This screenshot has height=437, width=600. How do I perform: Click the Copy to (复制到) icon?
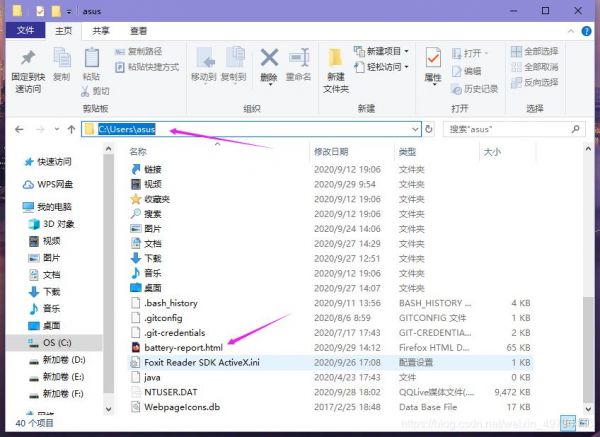click(235, 58)
